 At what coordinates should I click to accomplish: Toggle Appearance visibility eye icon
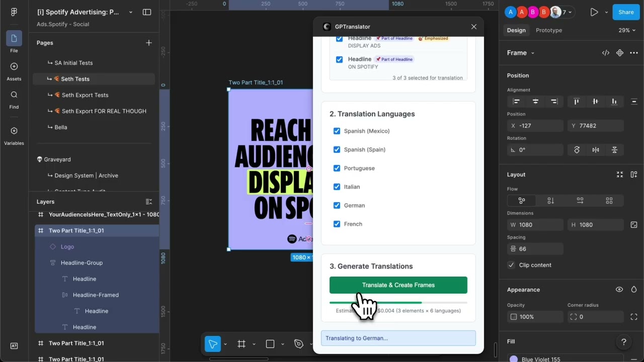click(619, 290)
